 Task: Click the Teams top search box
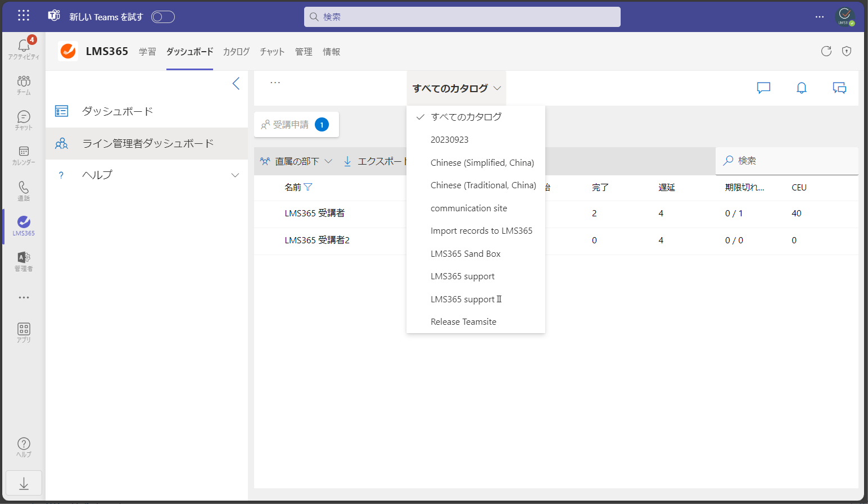coord(462,17)
